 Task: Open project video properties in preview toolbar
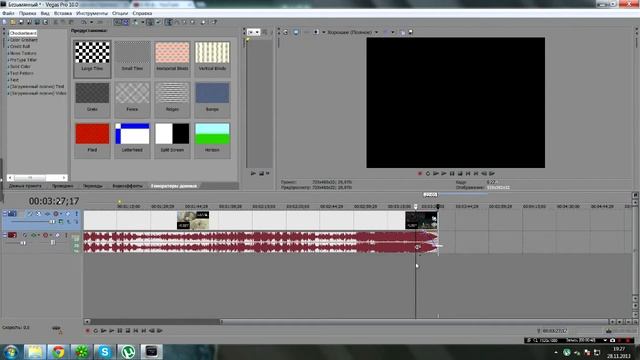286,32
